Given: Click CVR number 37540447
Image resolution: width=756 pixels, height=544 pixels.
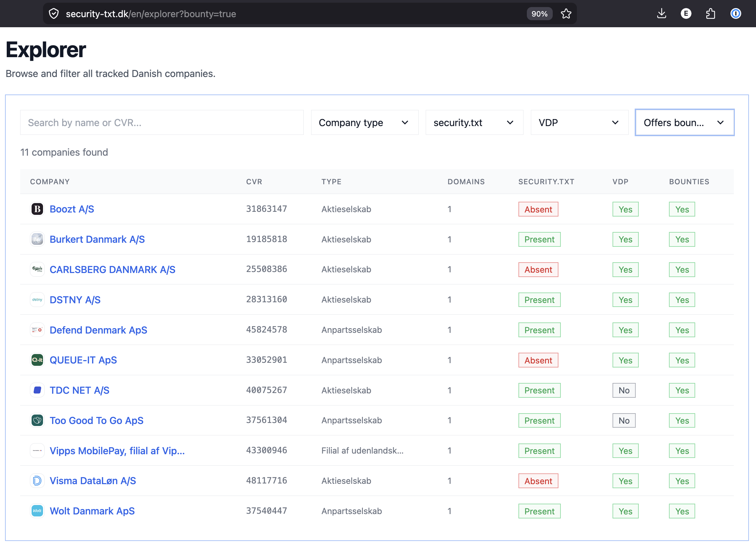Looking at the screenshot, I should coord(266,511).
